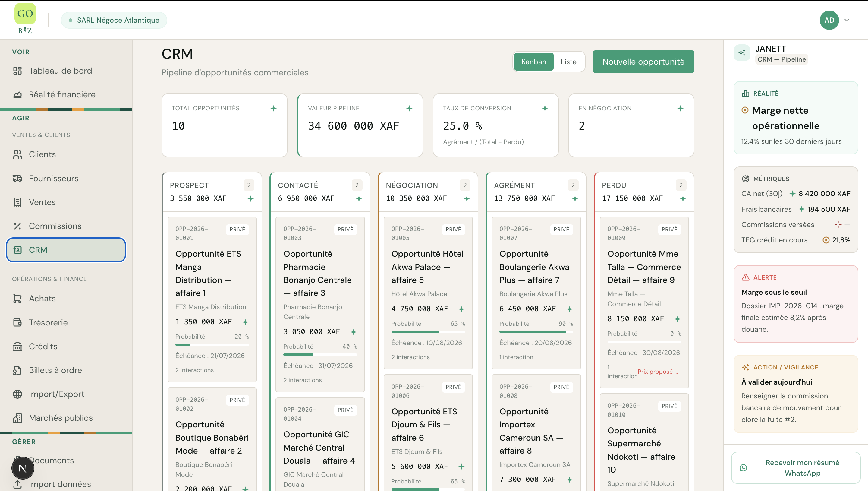The image size is (868, 491).
Task: Click the Prix proposé red link
Action: (x=657, y=372)
